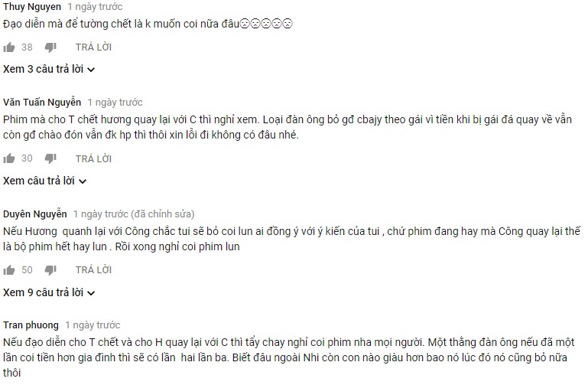Click Duyên Nguyễn's '1 ngày trước (đã chỉnh sửa)' timestamp
The image size is (588, 385).
134,214
